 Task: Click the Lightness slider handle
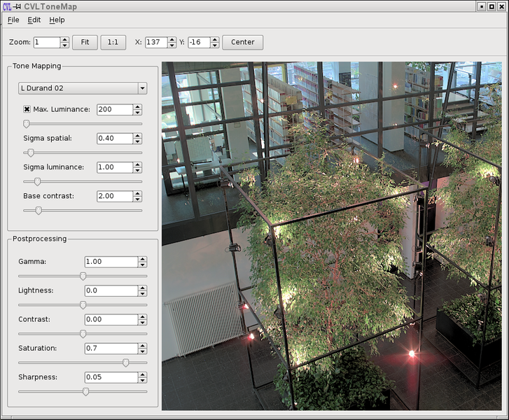(x=83, y=304)
